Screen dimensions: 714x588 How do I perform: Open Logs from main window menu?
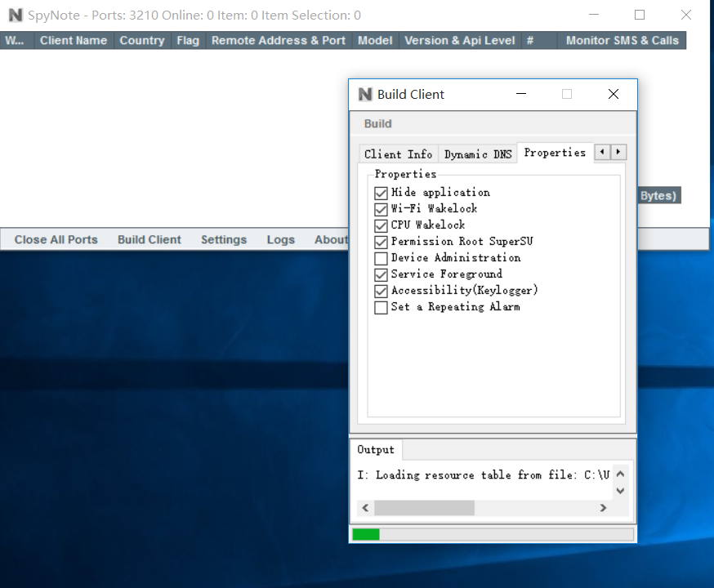(x=280, y=239)
